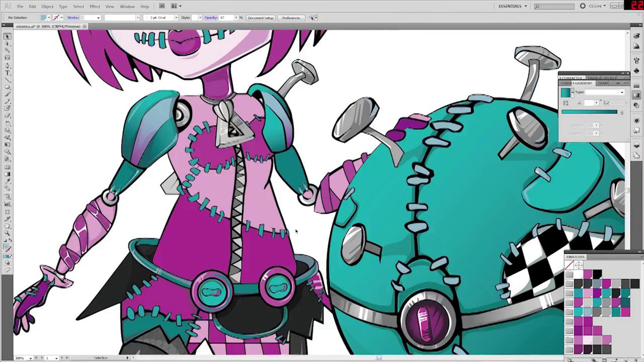Click the Document Setup button

pos(260,18)
